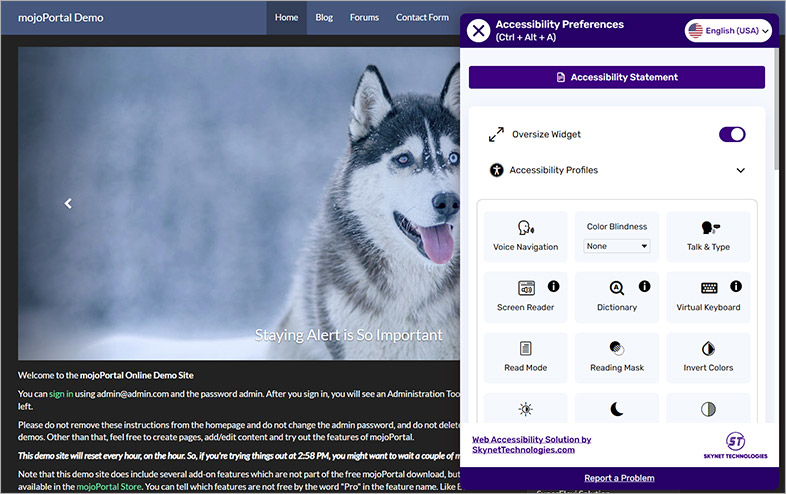Open the mojoPortal Store link
786x494 pixels.
109,486
